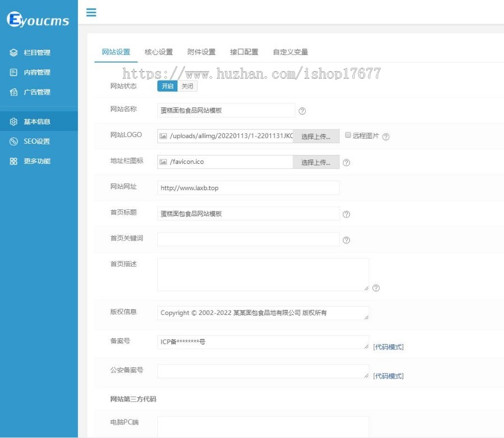Viewport: 504px width, 438px height.
Task: Click the 版权信息 text area
Action: 263,313
